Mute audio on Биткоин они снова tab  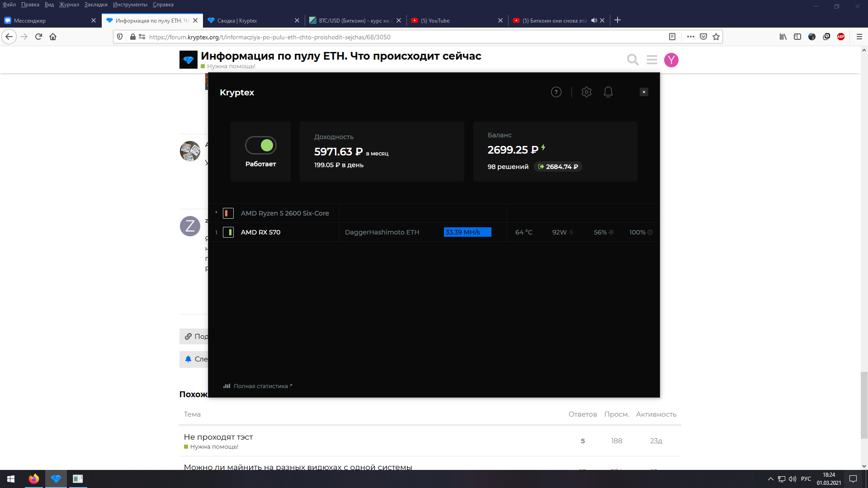click(x=594, y=20)
